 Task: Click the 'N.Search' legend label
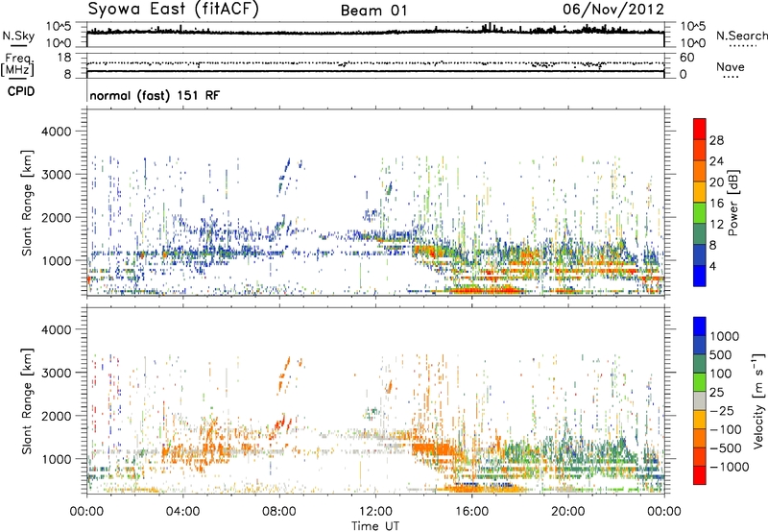coord(742,36)
